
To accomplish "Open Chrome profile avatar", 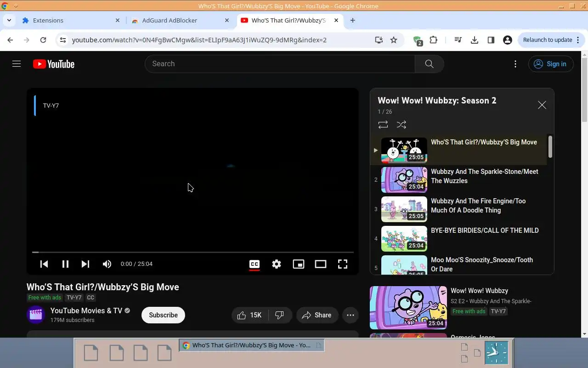I will point(508,40).
